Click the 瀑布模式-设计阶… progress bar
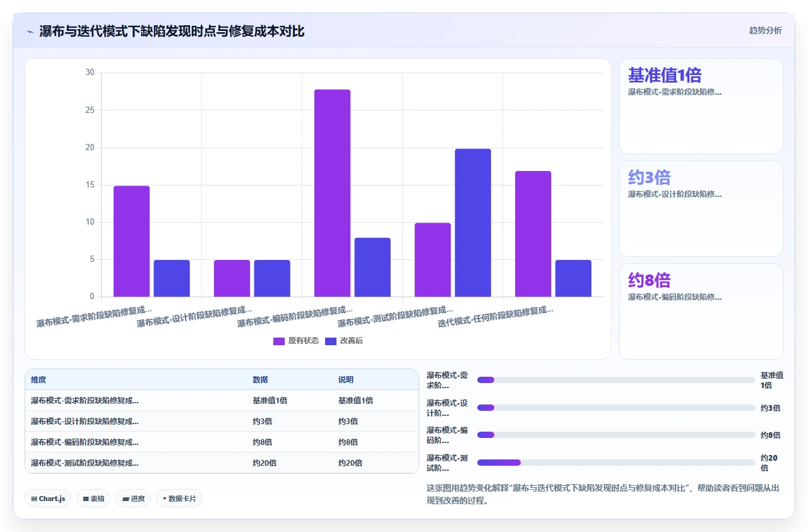 pos(616,408)
